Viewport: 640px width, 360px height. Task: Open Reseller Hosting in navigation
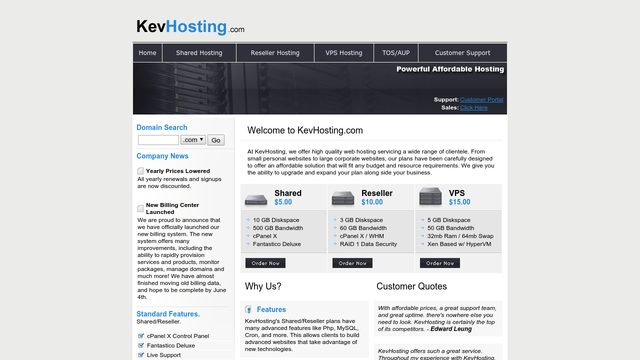pos(275,53)
